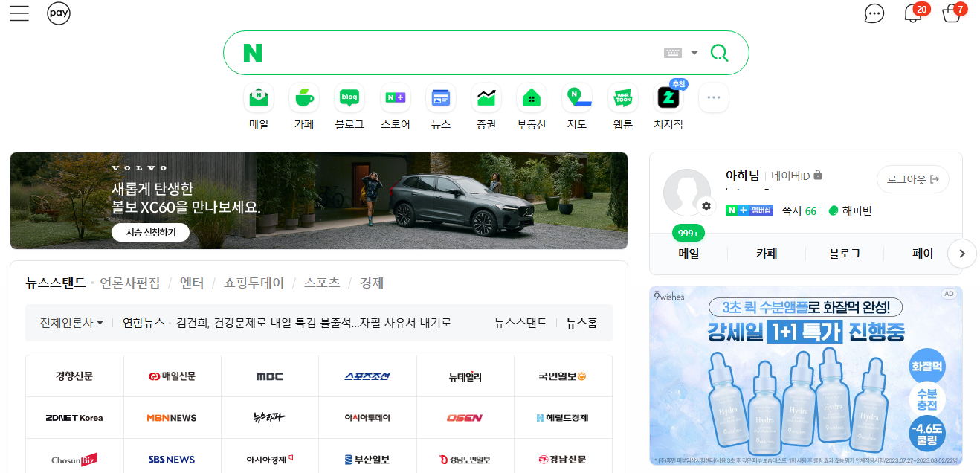Open 쪽지 66 messages link
This screenshot has height=473, width=980.
point(799,210)
